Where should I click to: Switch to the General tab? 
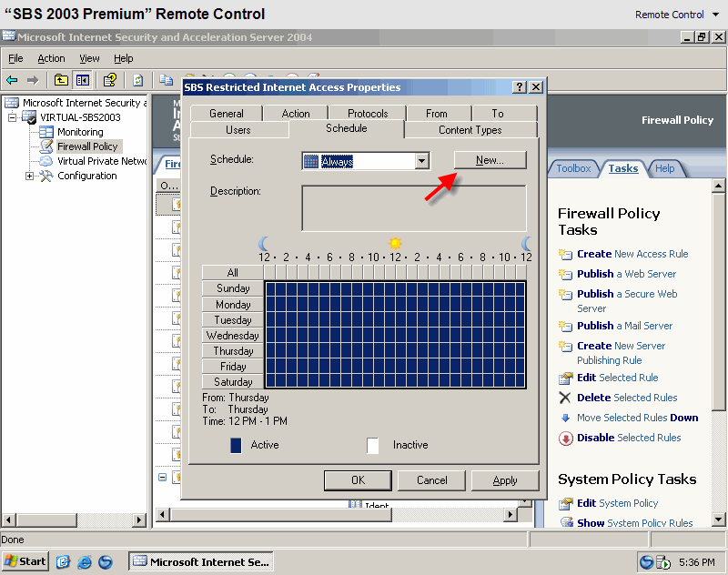pos(226,114)
